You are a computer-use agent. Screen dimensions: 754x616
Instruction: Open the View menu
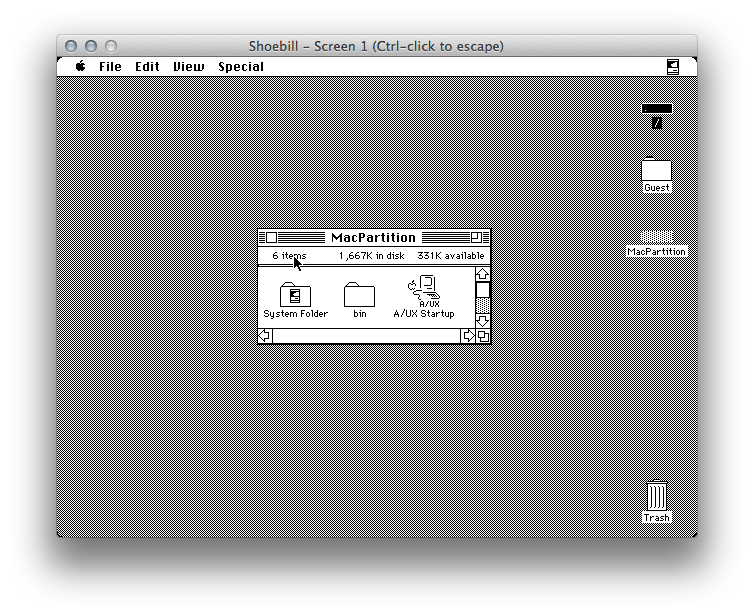pyautogui.click(x=188, y=67)
